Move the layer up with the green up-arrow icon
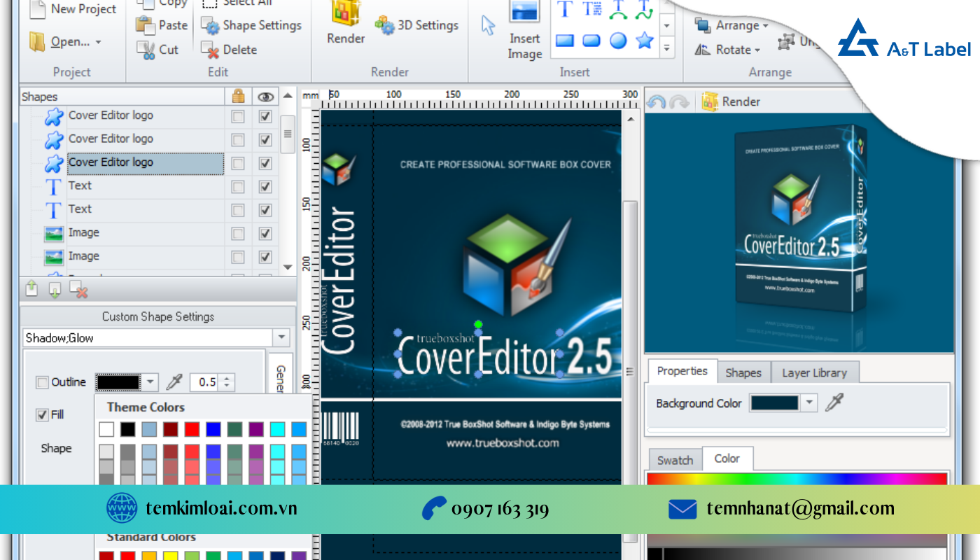Viewport: 980px width, 560px height. (x=31, y=288)
